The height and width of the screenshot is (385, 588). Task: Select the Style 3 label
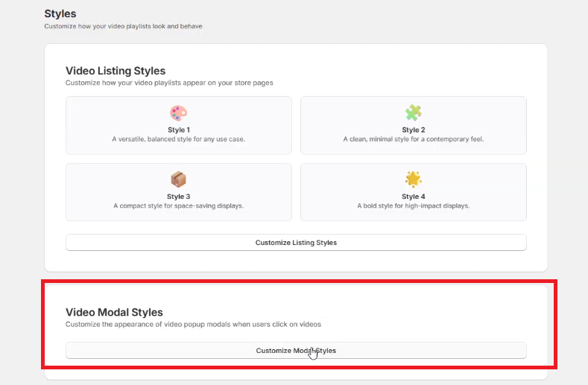[x=178, y=197]
